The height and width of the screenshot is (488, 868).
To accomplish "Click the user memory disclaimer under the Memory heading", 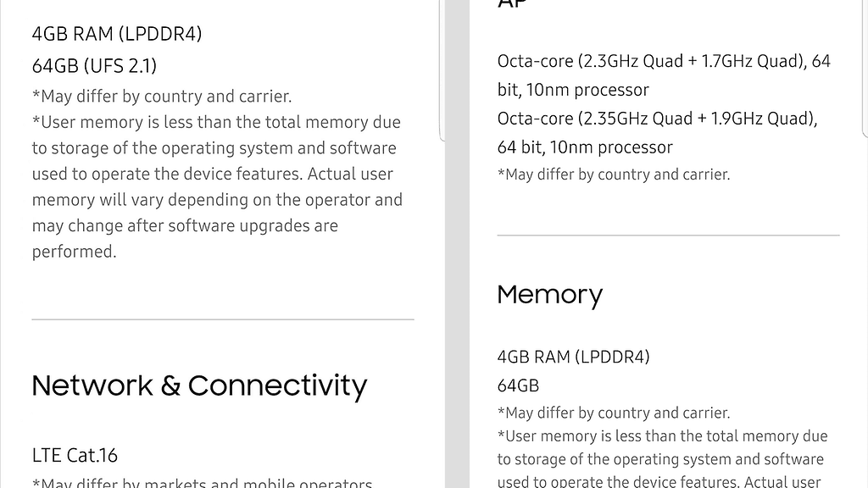I will click(x=662, y=459).
